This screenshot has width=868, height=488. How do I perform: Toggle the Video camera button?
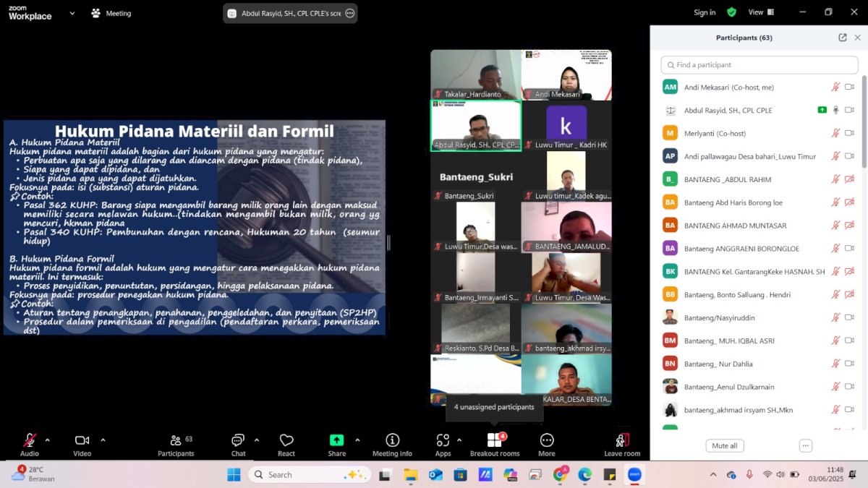pyautogui.click(x=82, y=441)
